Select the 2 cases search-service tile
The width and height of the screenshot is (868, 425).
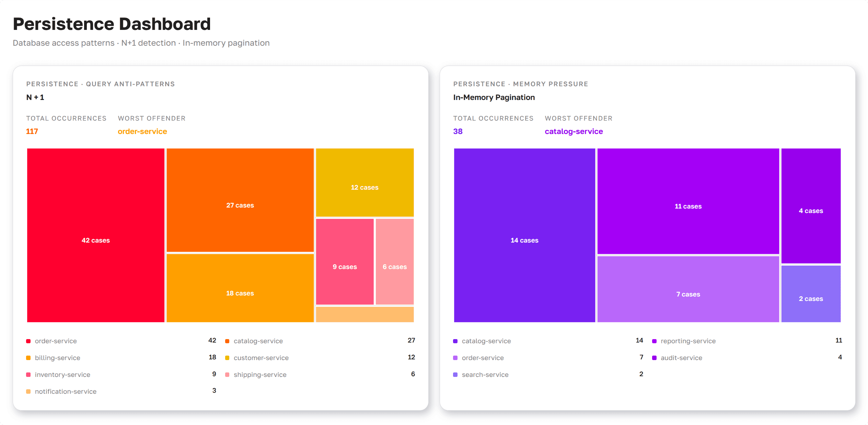tap(811, 294)
